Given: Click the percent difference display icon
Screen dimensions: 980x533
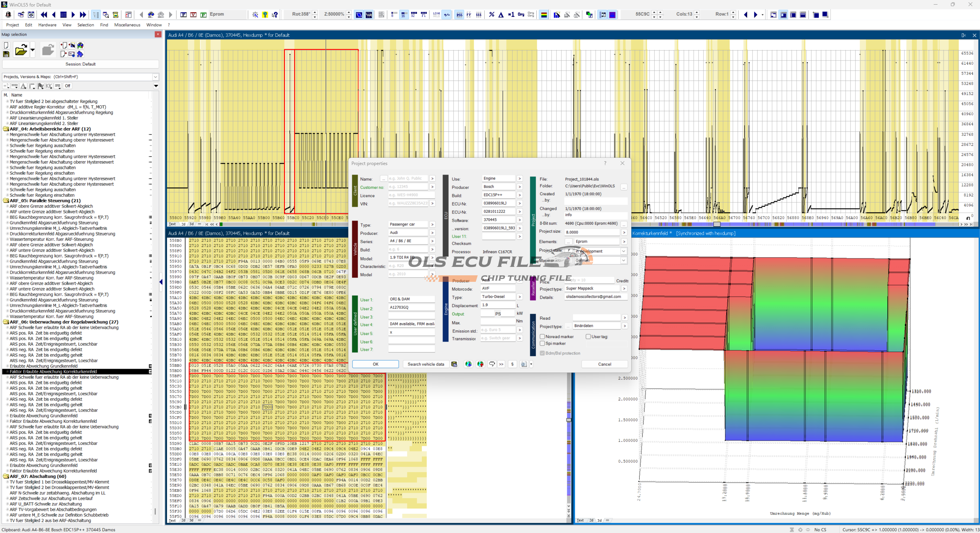Looking at the screenshot, I should (x=492, y=15).
